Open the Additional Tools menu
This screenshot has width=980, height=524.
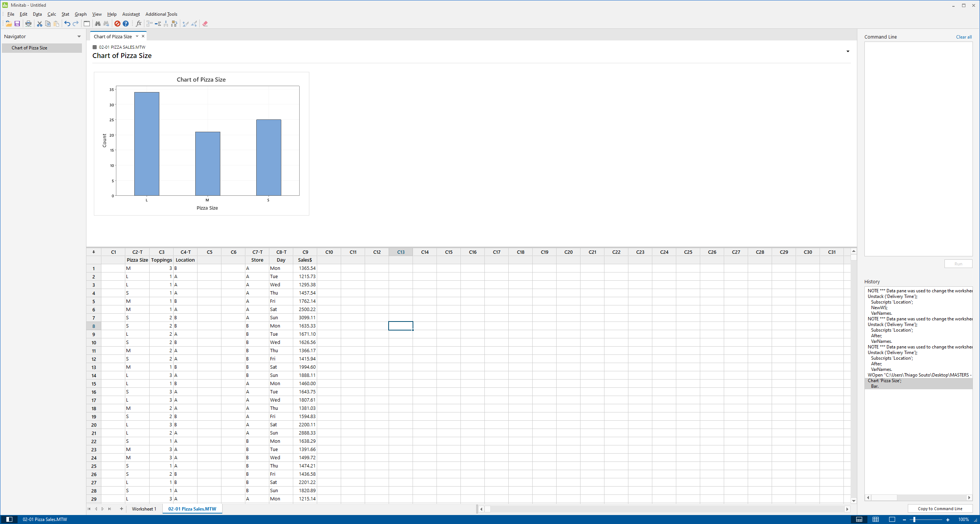pos(161,14)
